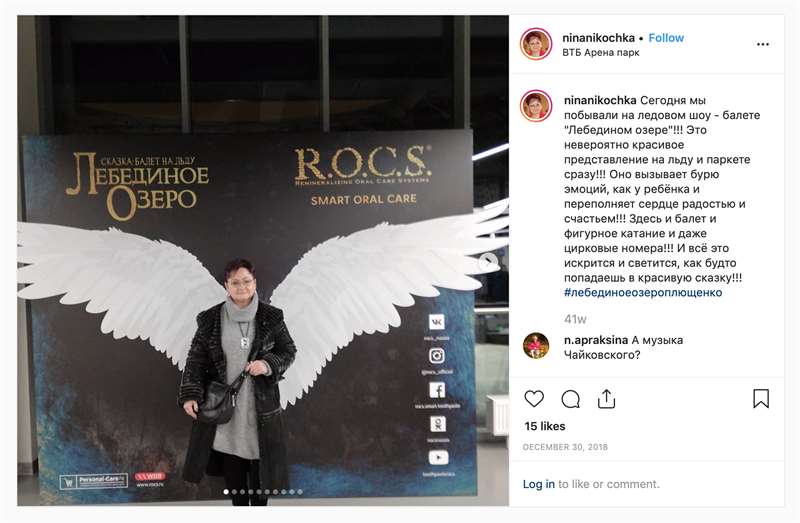Open n.apraksina commenter profile name
Viewport: 800px width, 523px height.
(x=596, y=340)
